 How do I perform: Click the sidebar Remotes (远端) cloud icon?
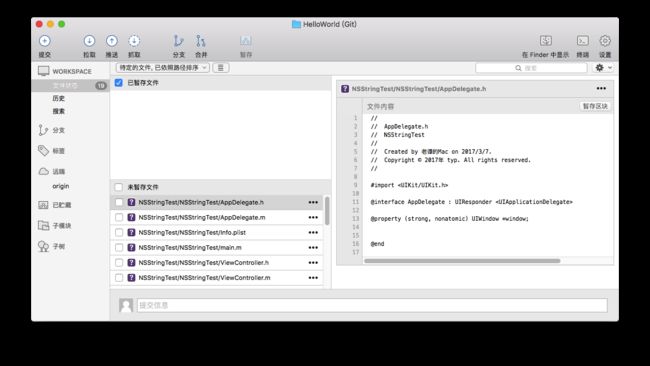(44, 171)
